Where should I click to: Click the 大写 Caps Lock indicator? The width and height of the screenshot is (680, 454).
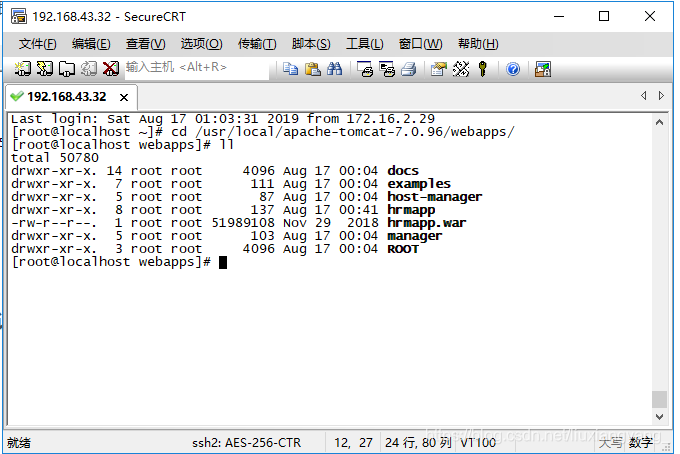[x=610, y=443]
